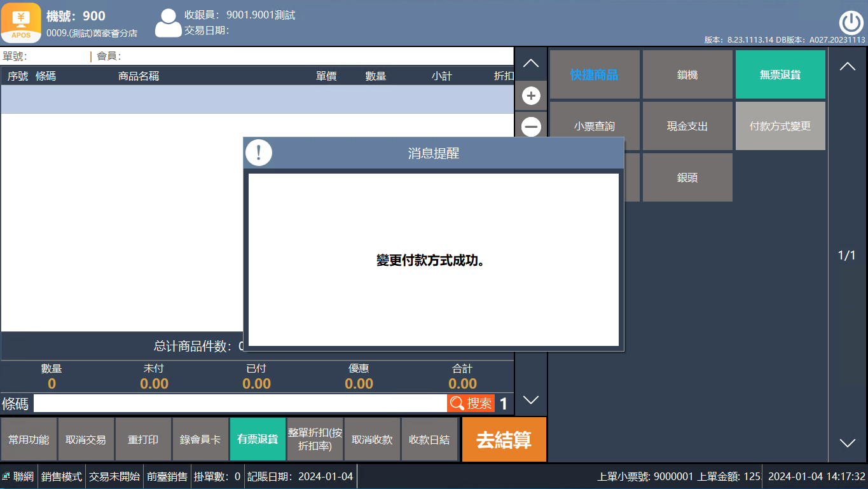The height and width of the screenshot is (489, 868).
Task: Open the 銀頭 cash drawer function
Action: click(687, 177)
